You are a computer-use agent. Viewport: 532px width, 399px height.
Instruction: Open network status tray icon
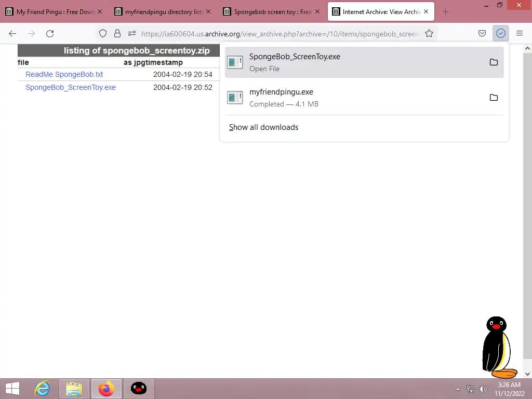pos(471,389)
